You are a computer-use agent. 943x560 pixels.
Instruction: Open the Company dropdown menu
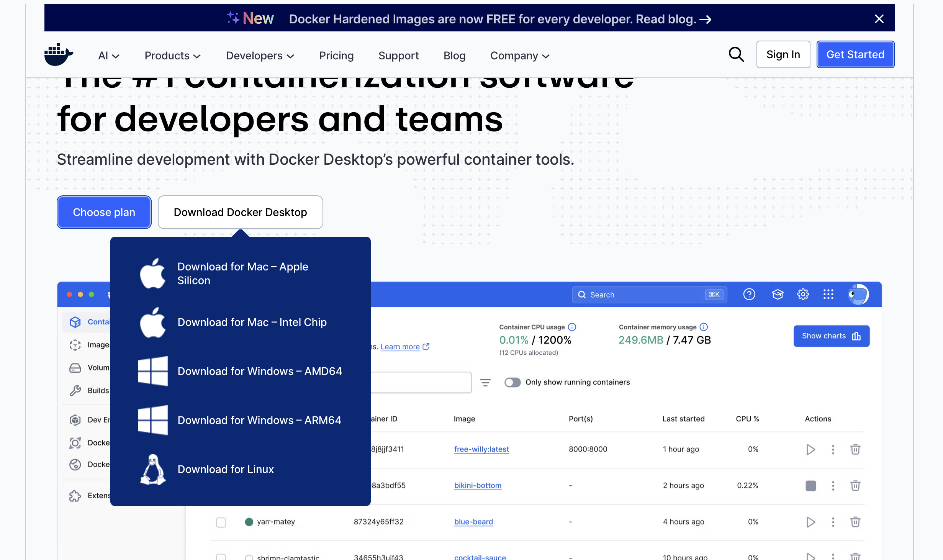coord(519,56)
